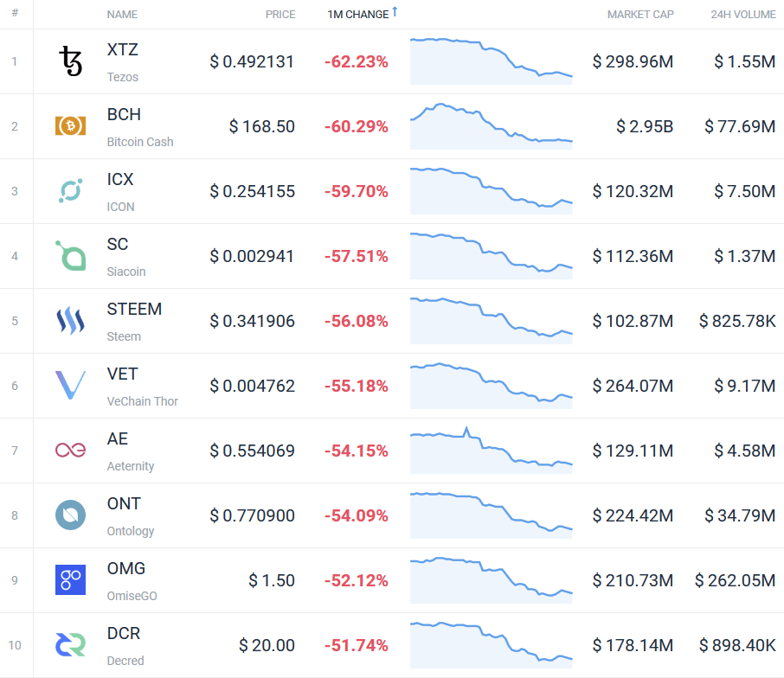
Task: View the AE sparkline price chart
Action: click(491, 451)
